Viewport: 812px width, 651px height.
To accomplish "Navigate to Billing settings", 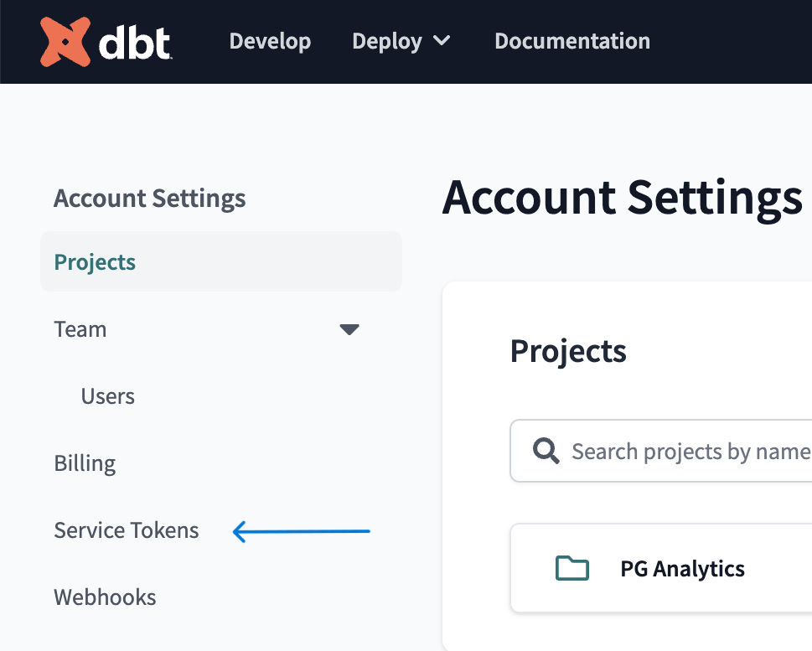I will pyautogui.click(x=85, y=463).
